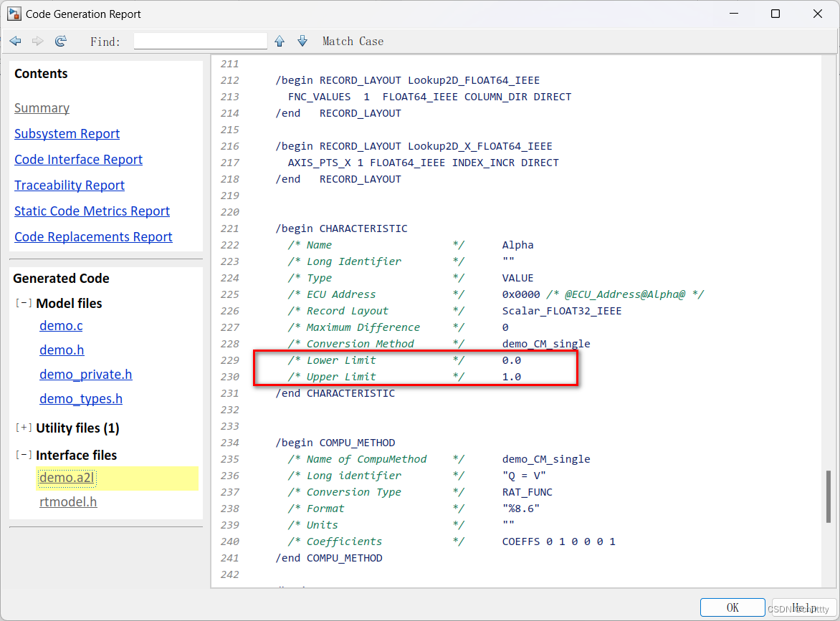Click the ECU address value 0x0000

click(x=521, y=294)
